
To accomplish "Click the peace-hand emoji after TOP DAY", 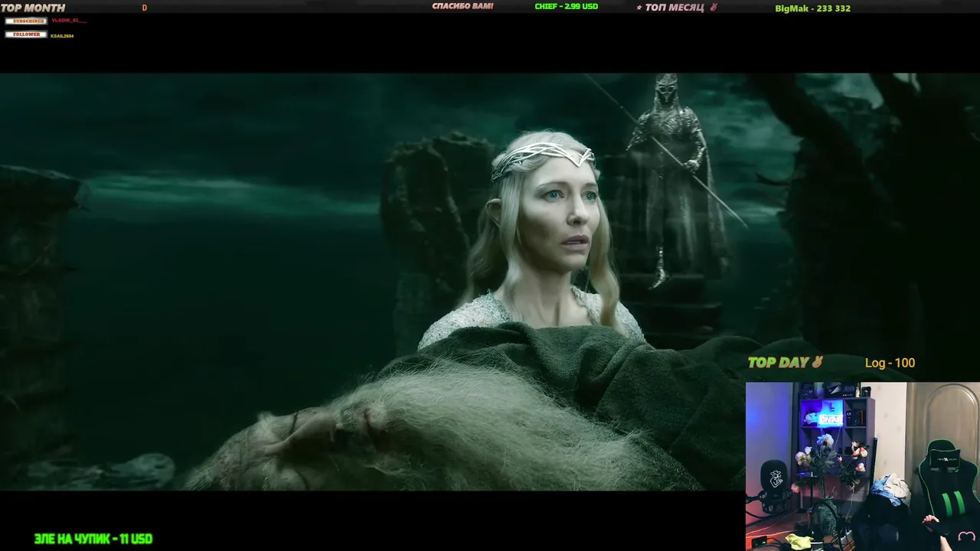I will coord(818,362).
